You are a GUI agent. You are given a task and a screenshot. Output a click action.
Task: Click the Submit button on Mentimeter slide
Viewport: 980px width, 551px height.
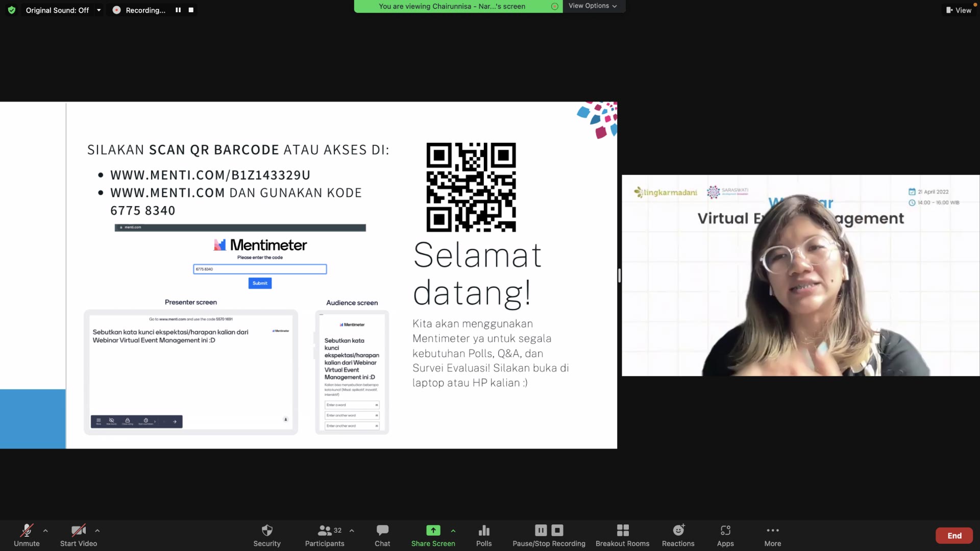(x=260, y=283)
